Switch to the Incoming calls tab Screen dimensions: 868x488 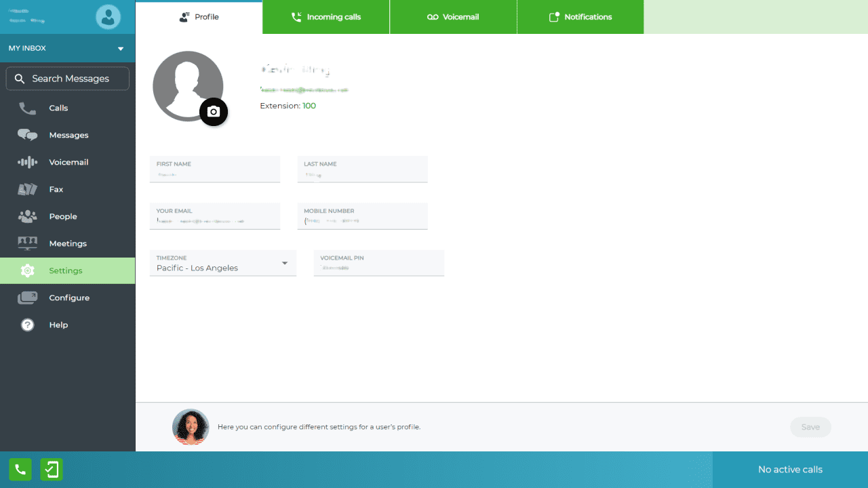coord(326,17)
